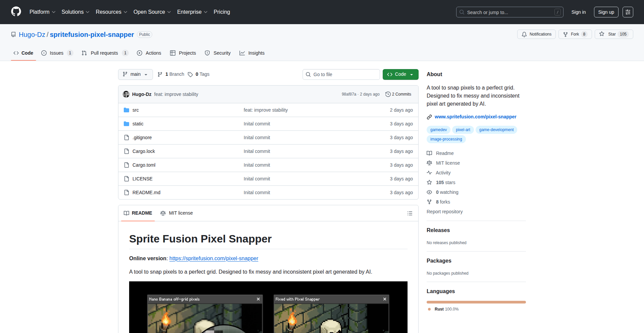The image size is (644, 333).
Task: Open the README outline list icon
Action: [410, 213]
